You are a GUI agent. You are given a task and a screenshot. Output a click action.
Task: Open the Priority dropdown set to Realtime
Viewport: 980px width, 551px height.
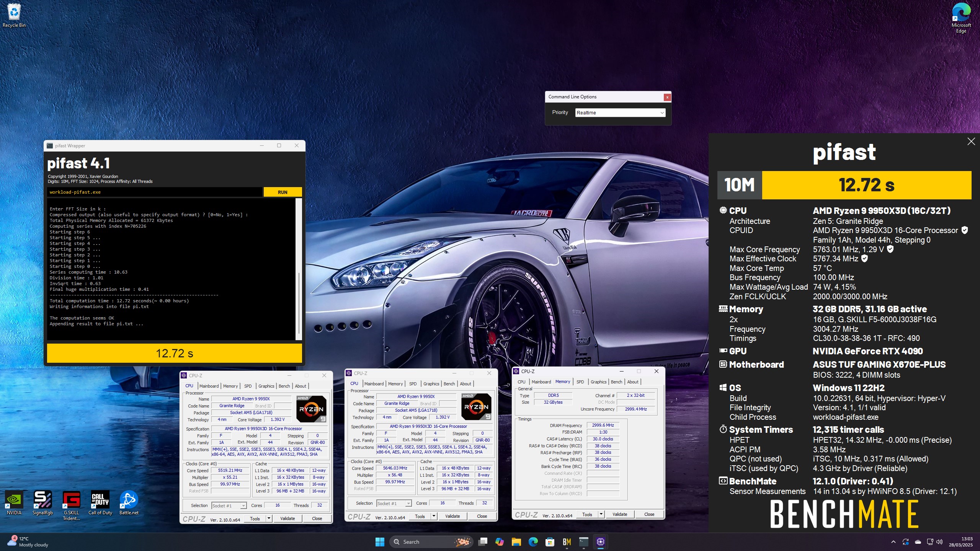[620, 112]
